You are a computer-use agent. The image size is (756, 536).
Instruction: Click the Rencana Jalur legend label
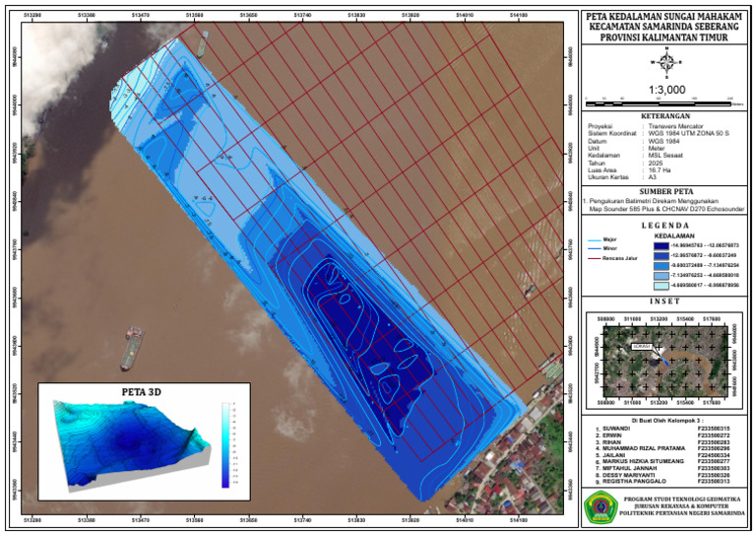pyautogui.click(x=619, y=258)
